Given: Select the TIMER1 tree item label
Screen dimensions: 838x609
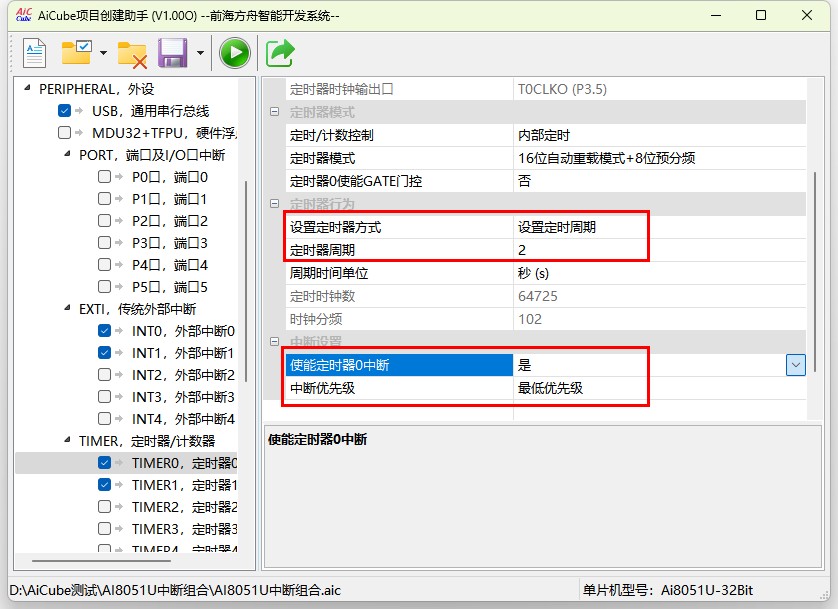Looking at the screenshot, I should [184, 485].
